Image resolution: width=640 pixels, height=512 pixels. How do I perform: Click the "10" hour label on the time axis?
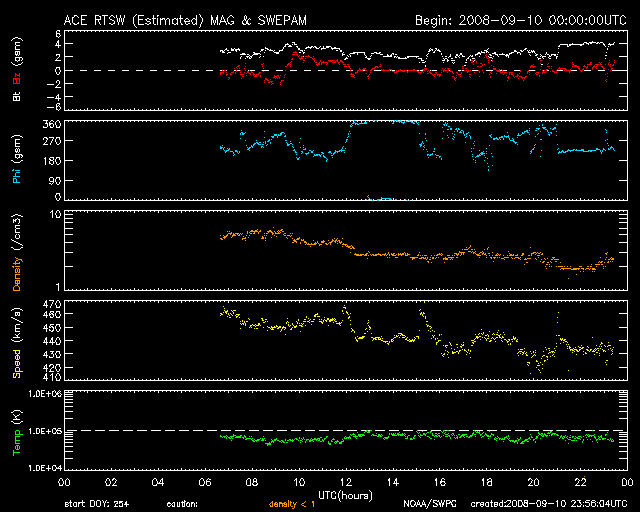(299, 483)
